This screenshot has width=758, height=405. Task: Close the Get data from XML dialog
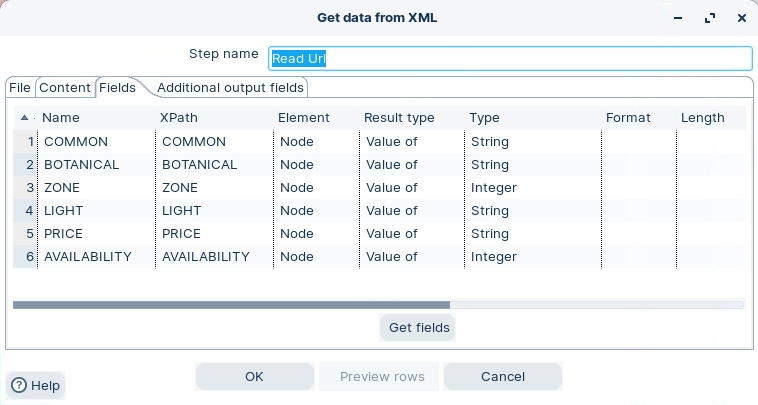pos(741,17)
